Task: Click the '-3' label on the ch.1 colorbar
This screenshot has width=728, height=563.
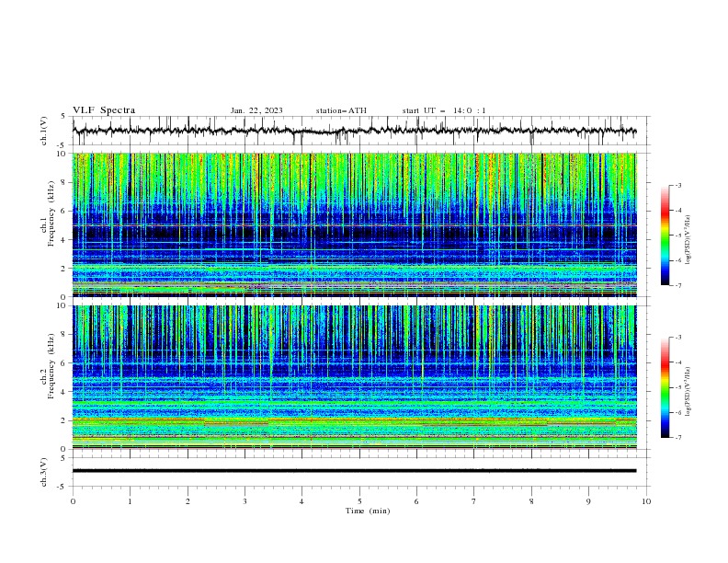Action: 677,185
